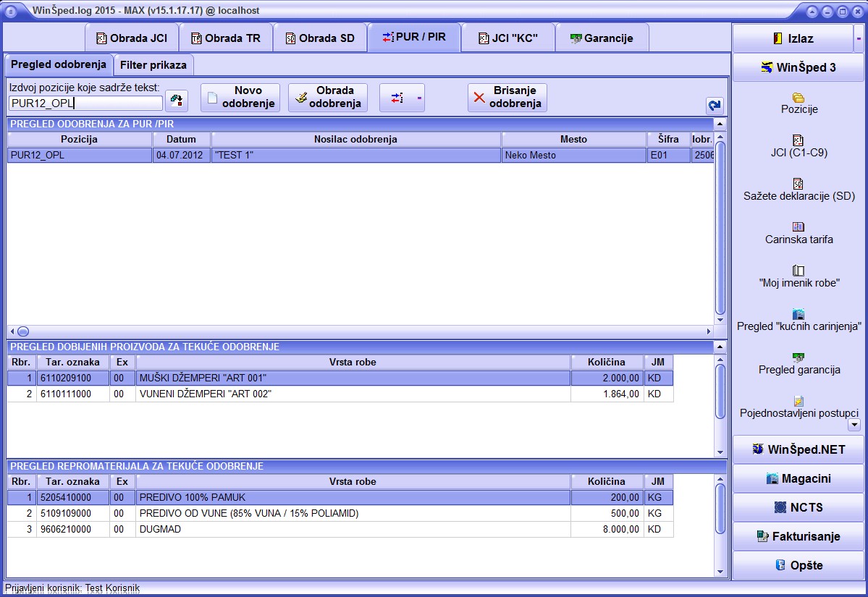Click tariff code 9606210000 cell
Viewport: 868px width, 597px height.
[73, 530]
